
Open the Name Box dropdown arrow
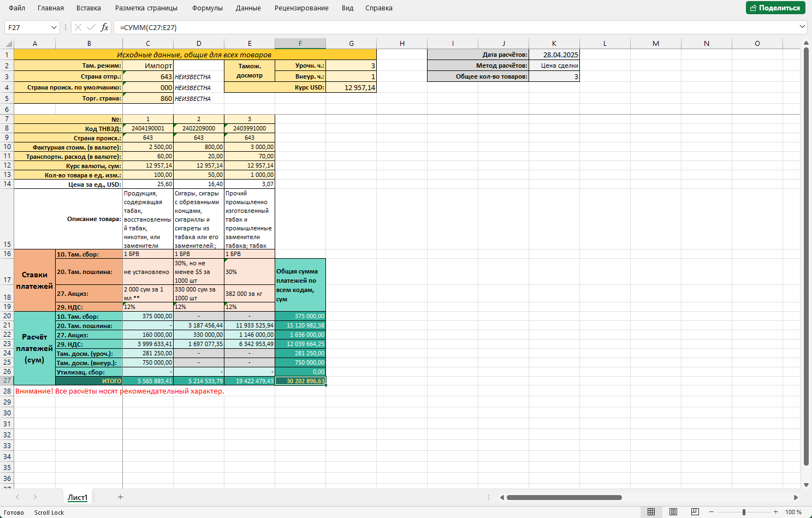click(x=54, y=27)
